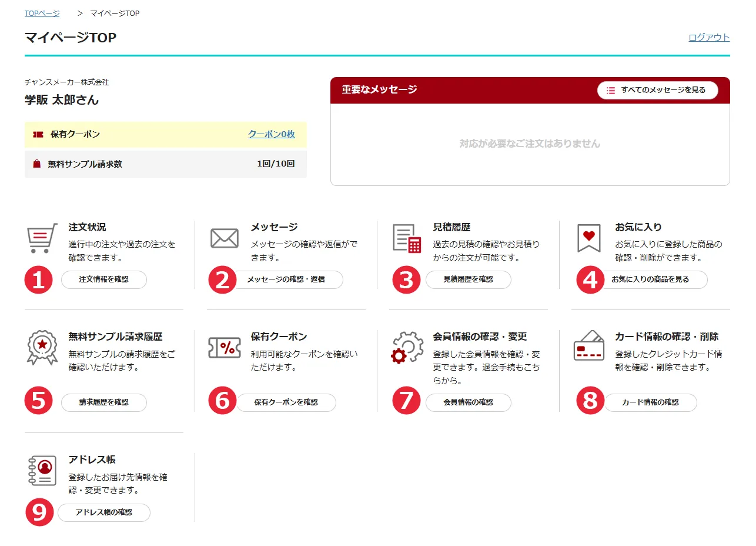Open すべてのメッセージを見る in the message panel
756x546 pixels.
[658, 91]
